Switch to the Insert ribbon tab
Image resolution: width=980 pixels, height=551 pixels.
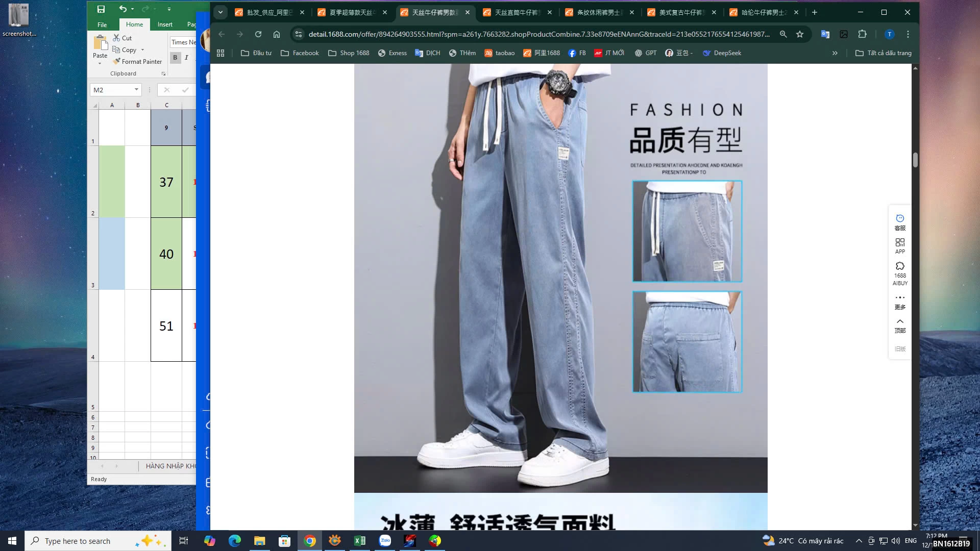click(x=165, y=24)
